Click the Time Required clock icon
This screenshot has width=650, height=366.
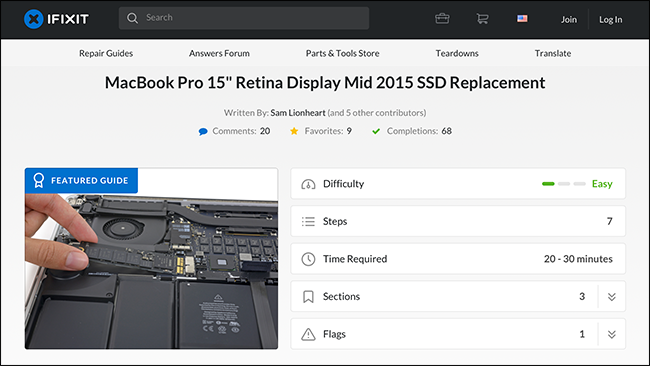[308, 259]
